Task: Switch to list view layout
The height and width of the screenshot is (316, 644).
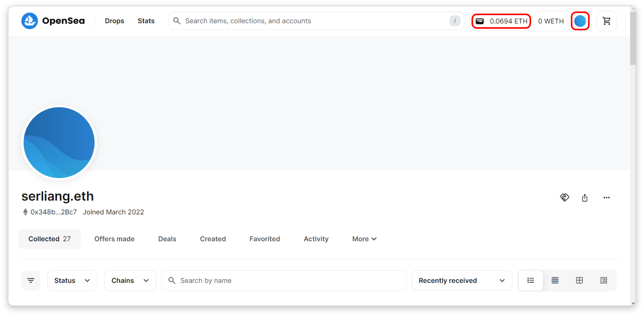Action: 531,280
